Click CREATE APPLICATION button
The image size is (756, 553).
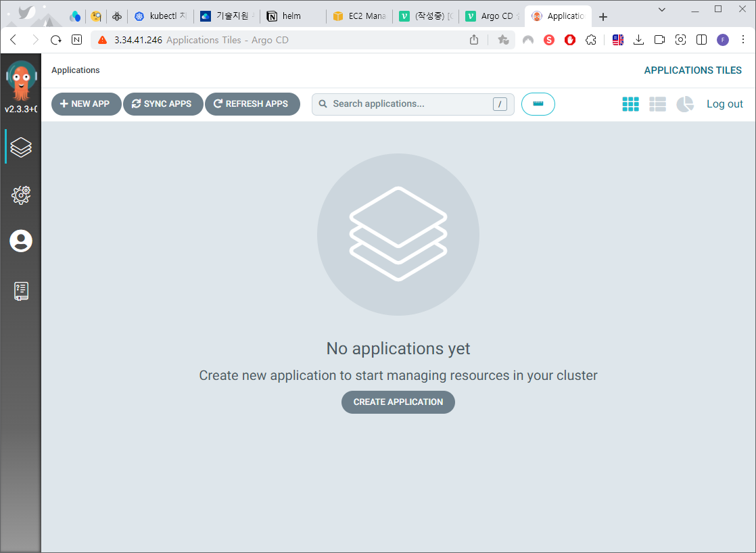[x=398, y=402]
